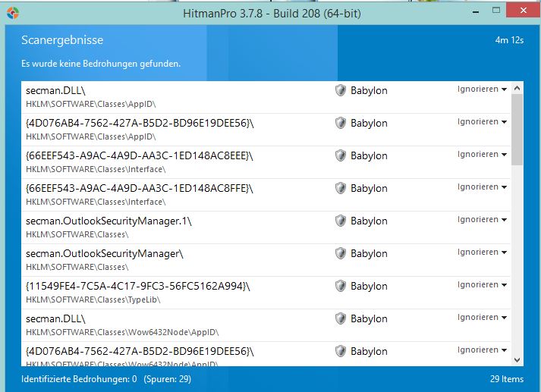Click the shield icon of the {4D076AB4-7562-427A-B5D2-BD96E19DEE56} Wow6432Node row
The width and height of the screenshot is (541, 392).
(341, 351)
